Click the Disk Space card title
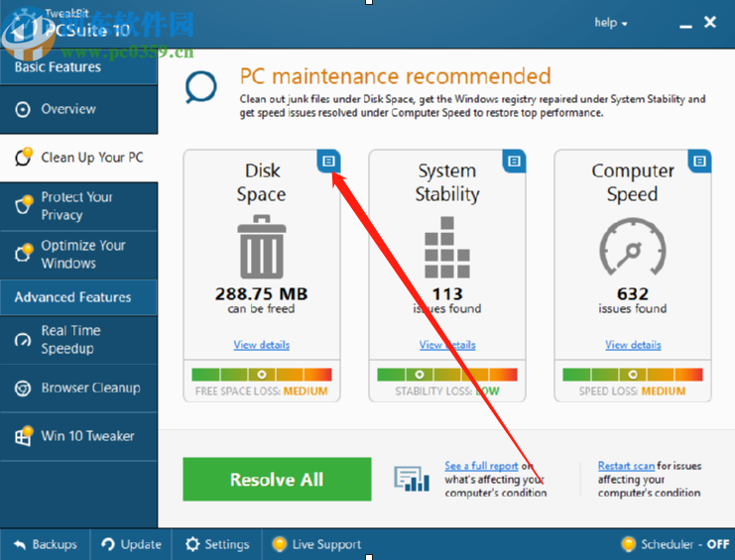Image resolution: width=735 pixels, height=560 pixels. click(x=262, y=182)
